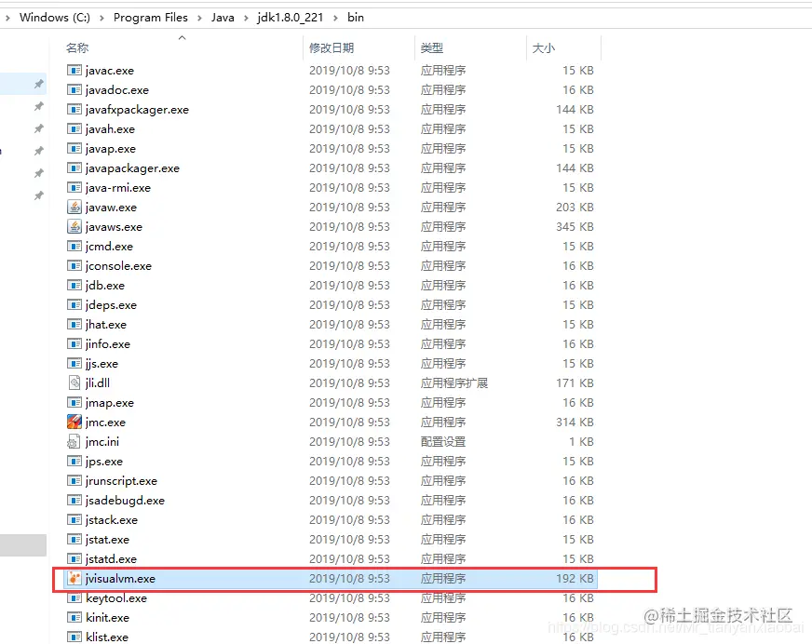Navigate to Program Files breadcrumb
The image size is (812, 644).
pos(151,18)
